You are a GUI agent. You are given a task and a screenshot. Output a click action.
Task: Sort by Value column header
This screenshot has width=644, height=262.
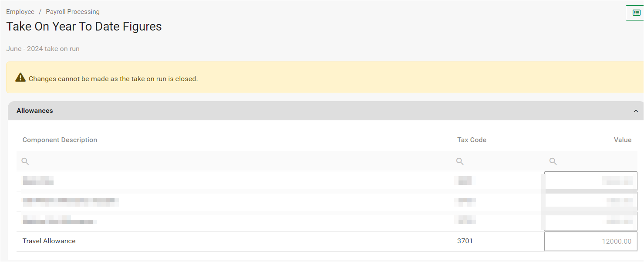(622, 140)
